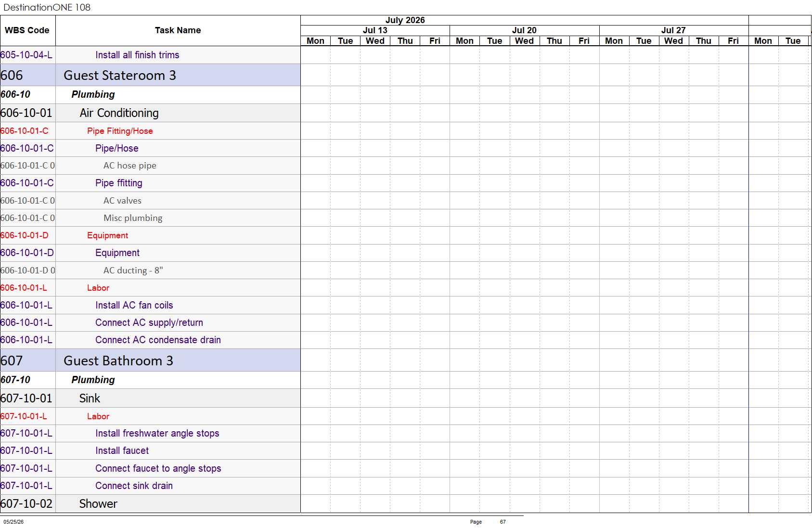Select the Pipe Fitting/Hose row
The width and height of the screenshot is (812, 528).
(120, 131)
